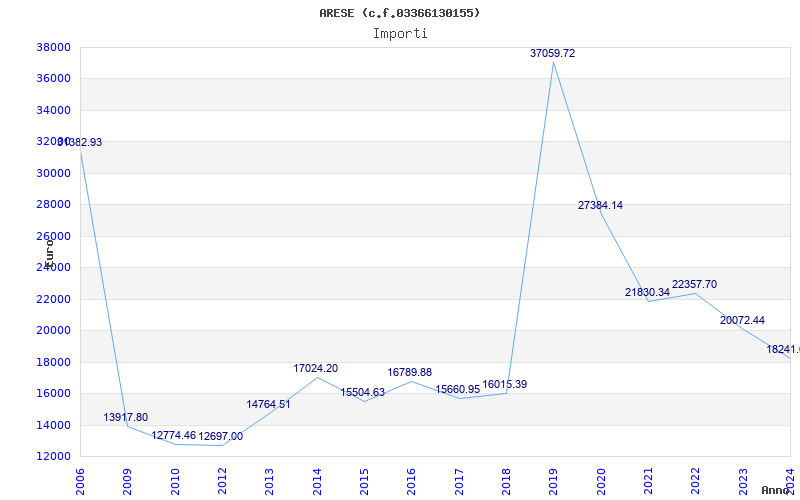Click the 34000 y-axis tick label
Viewport: 800px width, 500px height.
pyautogui.click(x=53, y=110)
